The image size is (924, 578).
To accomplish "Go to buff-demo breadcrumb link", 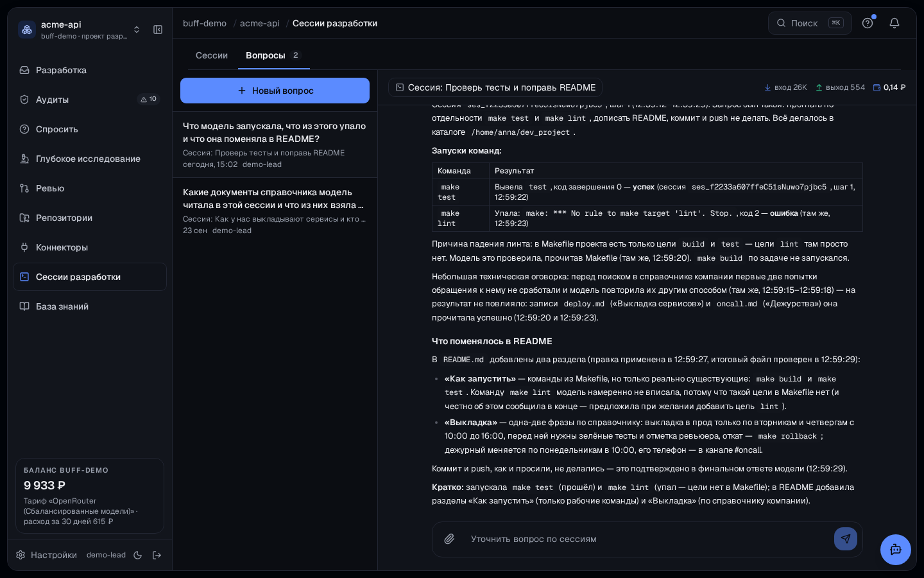I will point(205,23).
